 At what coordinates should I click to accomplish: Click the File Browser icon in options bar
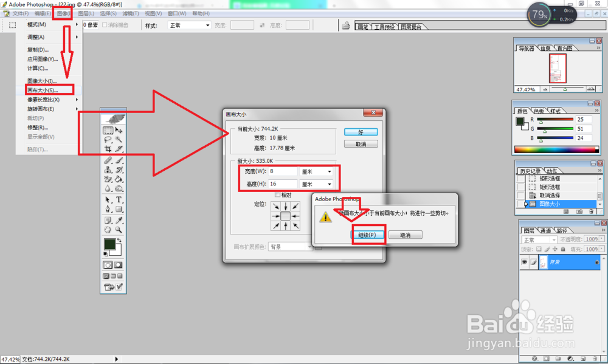coord(346,26)
